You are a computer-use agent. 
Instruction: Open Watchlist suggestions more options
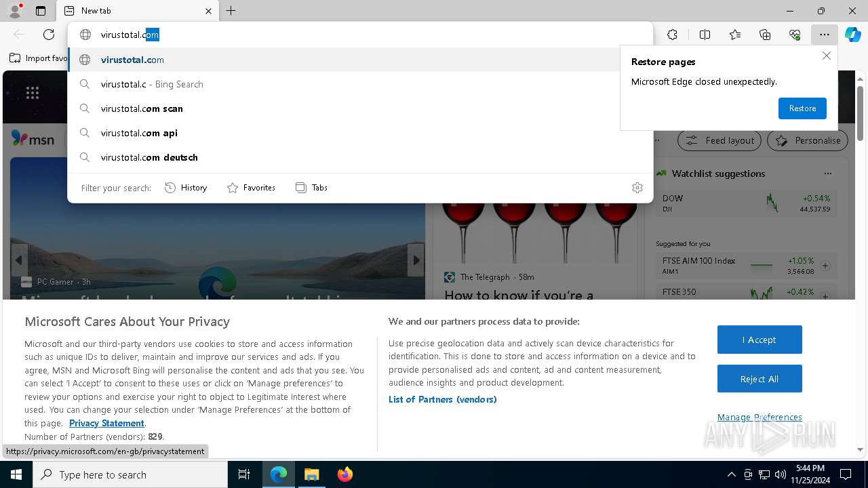coord(827,174)
